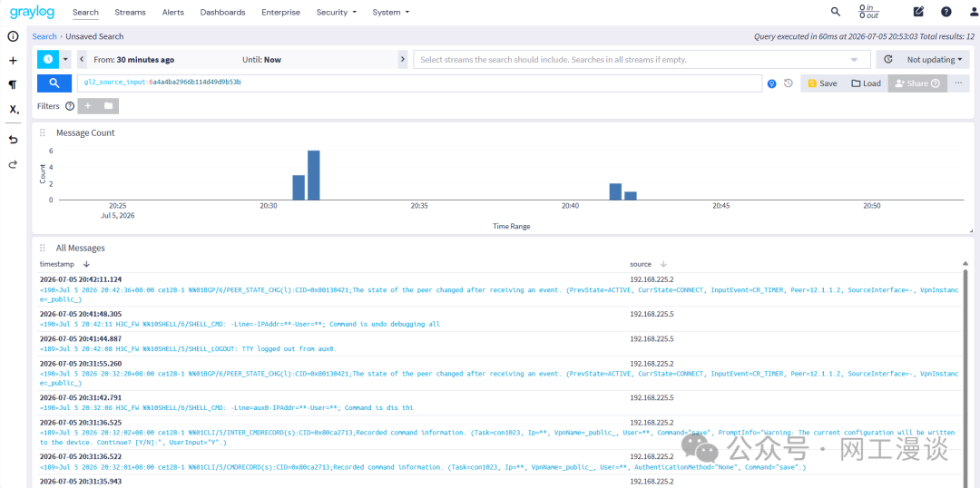The width and height of the screenshot is (980, 488).
Task: Open the time range presets dropdown caret
Action: coord(65,59)
